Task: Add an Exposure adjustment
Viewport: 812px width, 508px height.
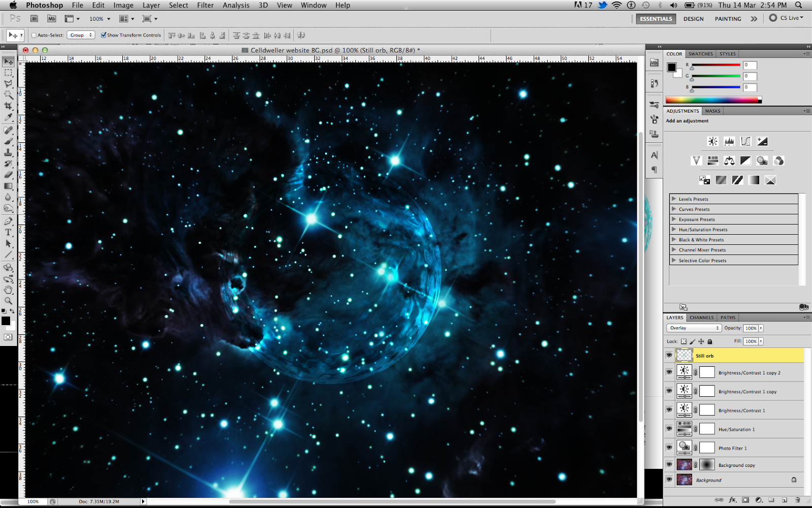Action: click(762, 141)
